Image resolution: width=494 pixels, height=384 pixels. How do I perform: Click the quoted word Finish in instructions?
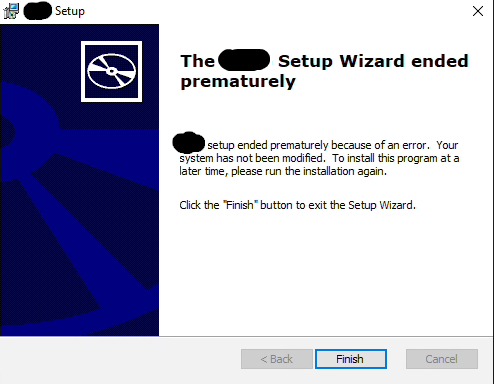(240, 205)
